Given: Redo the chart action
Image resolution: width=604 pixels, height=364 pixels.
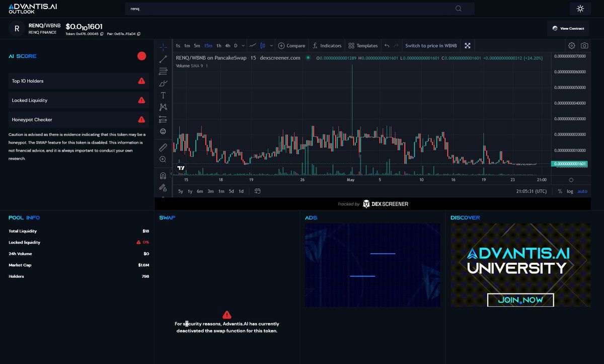Looking at the screenshot, I should tap(396, 45).
